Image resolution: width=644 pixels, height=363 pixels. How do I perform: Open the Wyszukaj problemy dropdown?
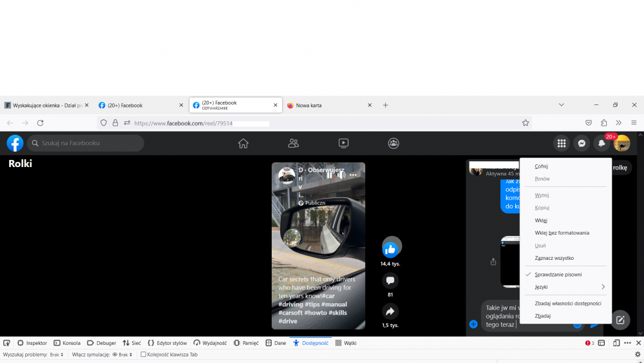click(57, 355)
